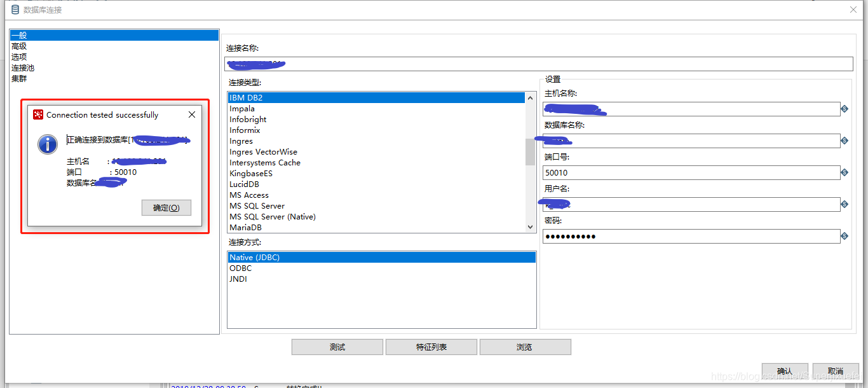Select IBM DB2 connection type
The height and width of the screenshot is (388, 868).
coord(376,98)
